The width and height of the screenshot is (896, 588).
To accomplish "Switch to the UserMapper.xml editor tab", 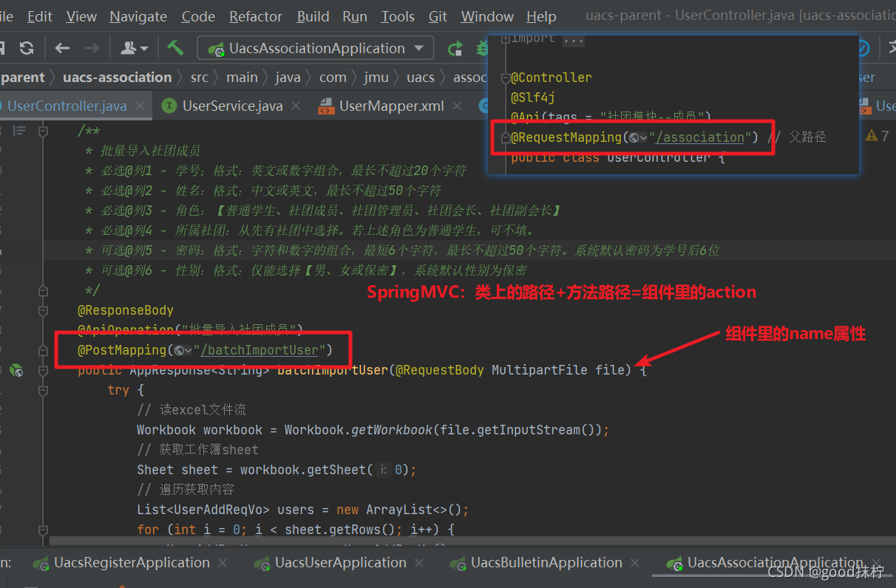I will 392,106.
